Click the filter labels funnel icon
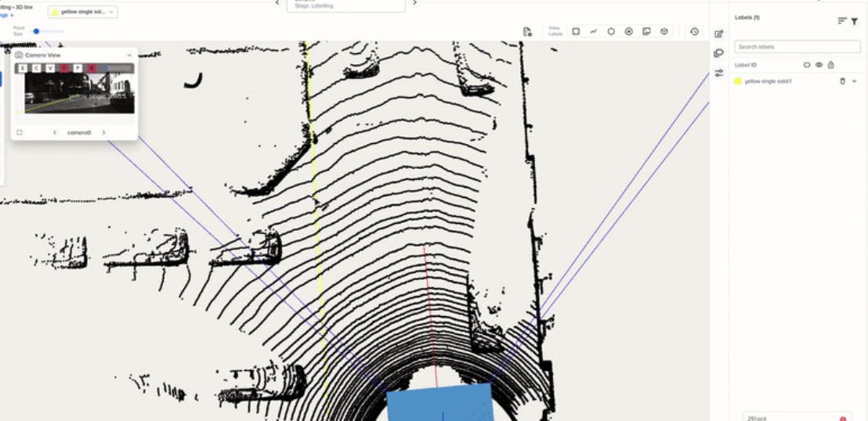Image resolution: width=868 pixels, height=421 pixels. tap(855, 21)
